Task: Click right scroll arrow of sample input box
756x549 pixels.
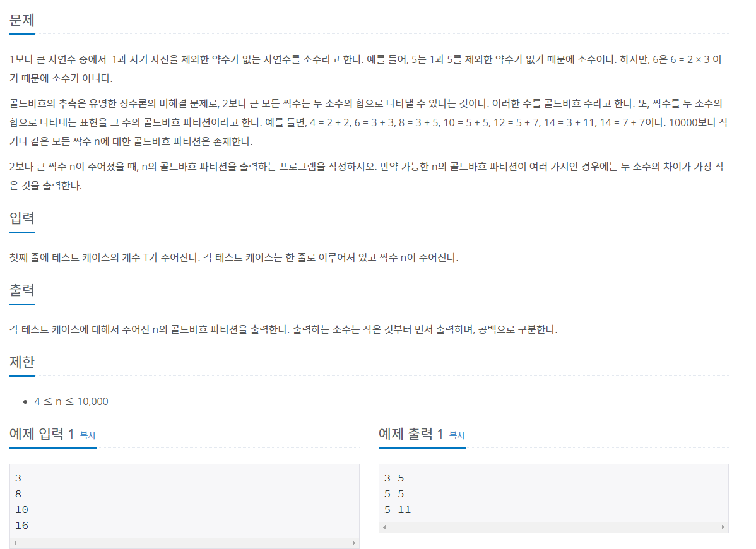Action: pos(354,543)
